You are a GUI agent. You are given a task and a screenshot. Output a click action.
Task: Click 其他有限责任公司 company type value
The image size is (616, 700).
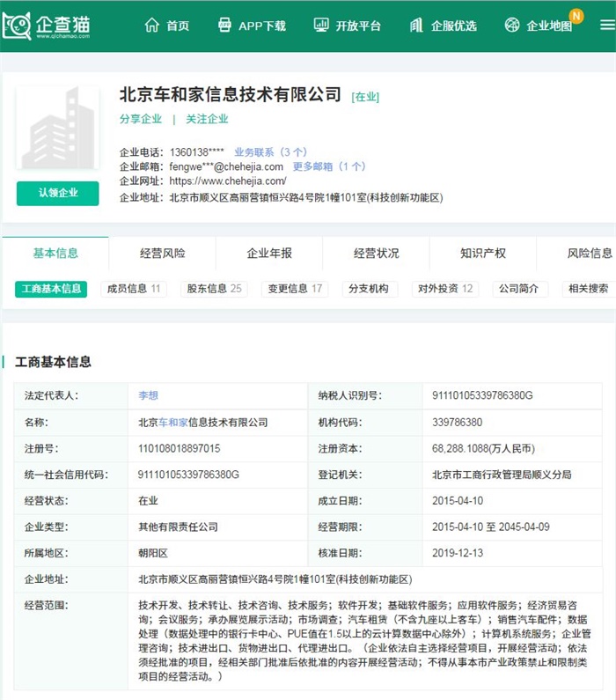point(178,527)
